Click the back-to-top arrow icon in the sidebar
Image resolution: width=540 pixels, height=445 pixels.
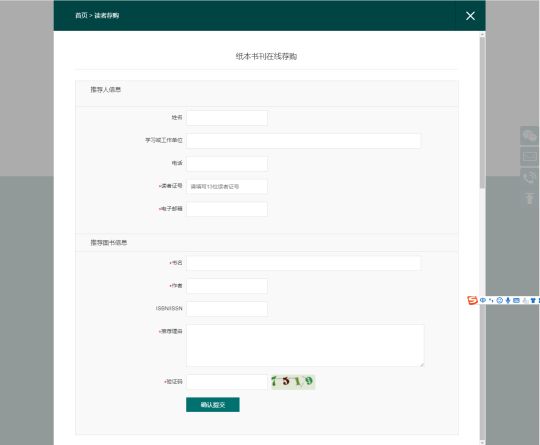pyautogui.click(x=529, y=198)
